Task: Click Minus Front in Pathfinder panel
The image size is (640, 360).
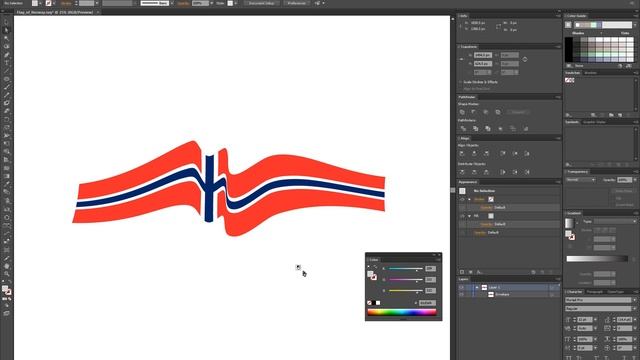Action: [x=473, y=112]
